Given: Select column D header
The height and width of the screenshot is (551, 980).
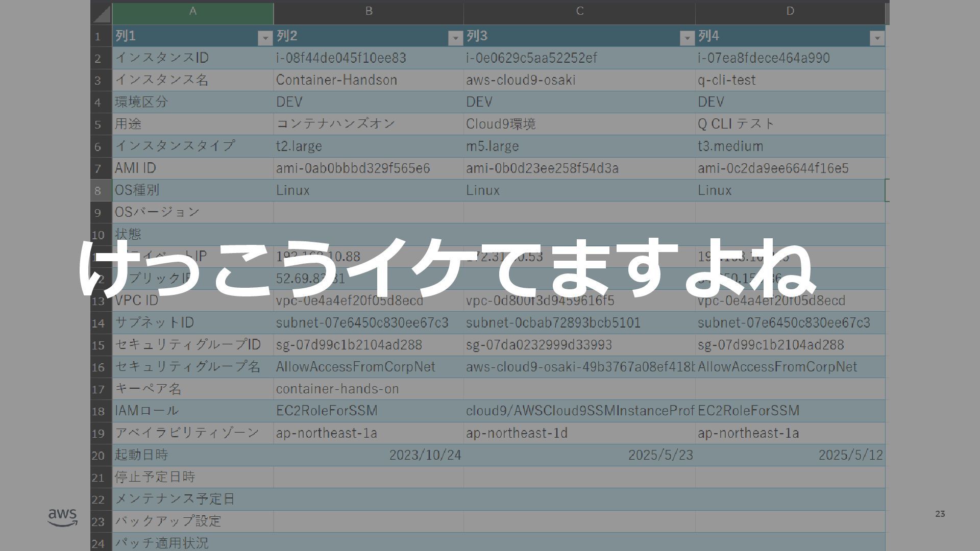Looking at the screenshot, I should click(x=790, y=12).
